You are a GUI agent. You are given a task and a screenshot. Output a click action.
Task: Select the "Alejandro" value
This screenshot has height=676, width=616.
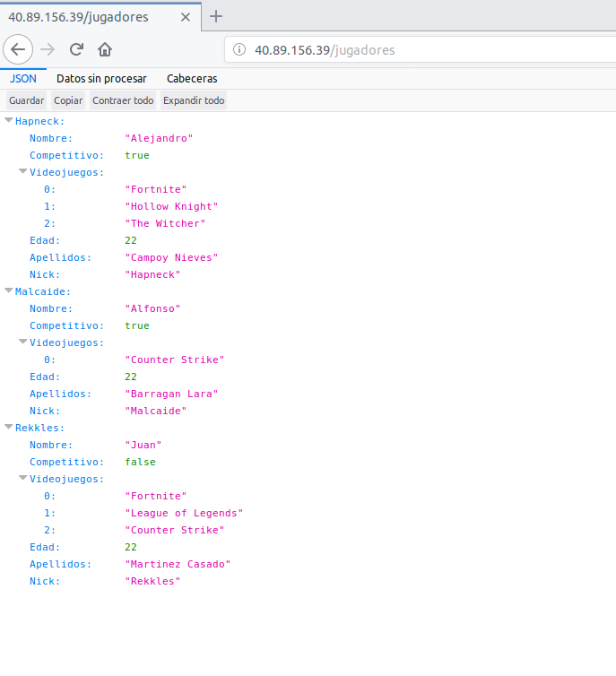[x=159, y=138]
